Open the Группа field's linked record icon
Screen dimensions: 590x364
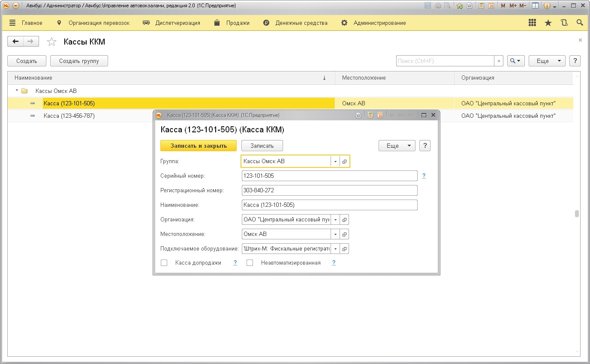point(344,161)
